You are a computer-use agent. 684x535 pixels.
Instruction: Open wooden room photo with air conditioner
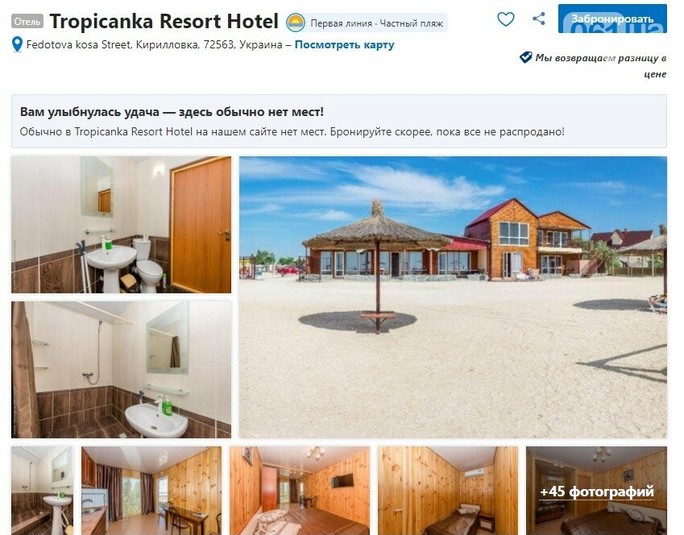(448, 490)
